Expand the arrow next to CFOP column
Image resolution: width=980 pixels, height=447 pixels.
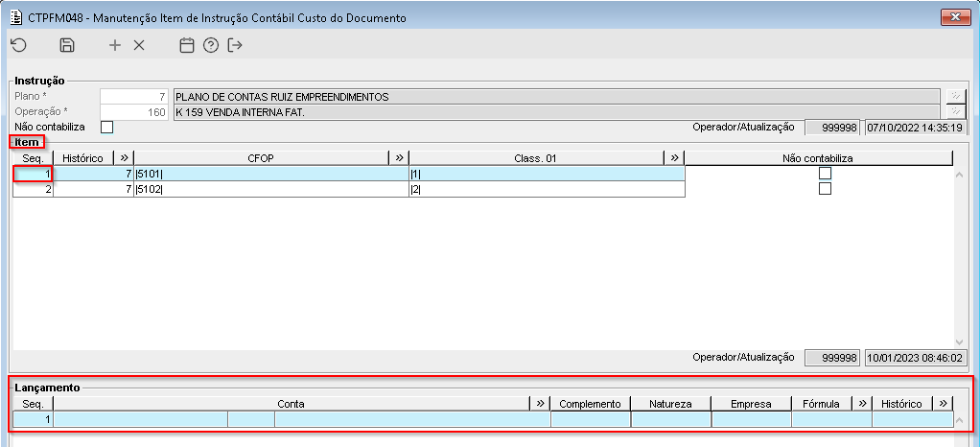pos(399,157)
